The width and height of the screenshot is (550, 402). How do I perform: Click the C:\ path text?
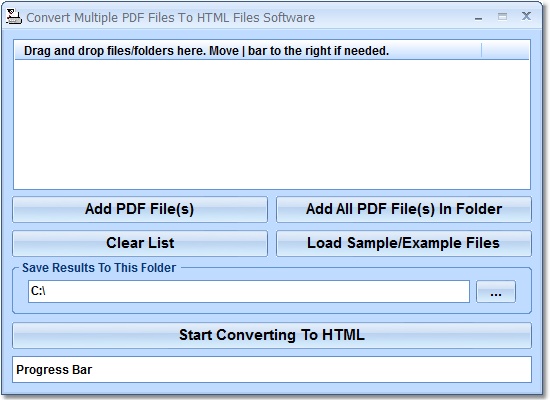pyautogui.click(x=38, y=291)
